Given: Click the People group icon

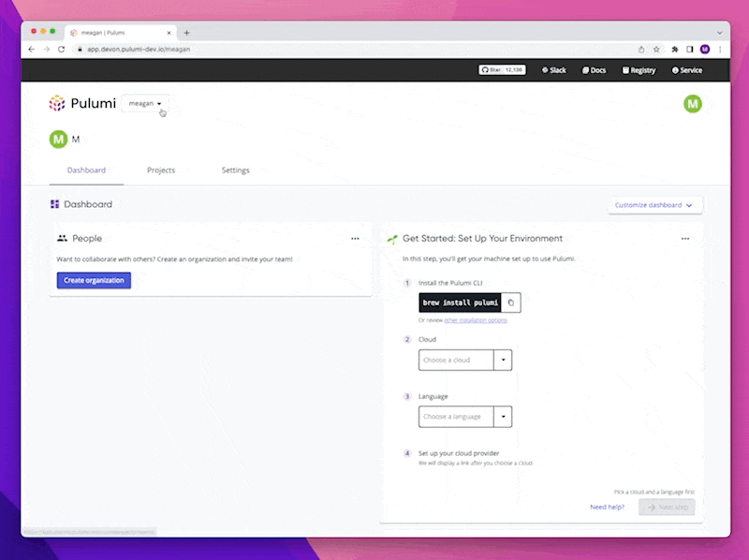Looking at the screenshot, I should click(62, 238).
